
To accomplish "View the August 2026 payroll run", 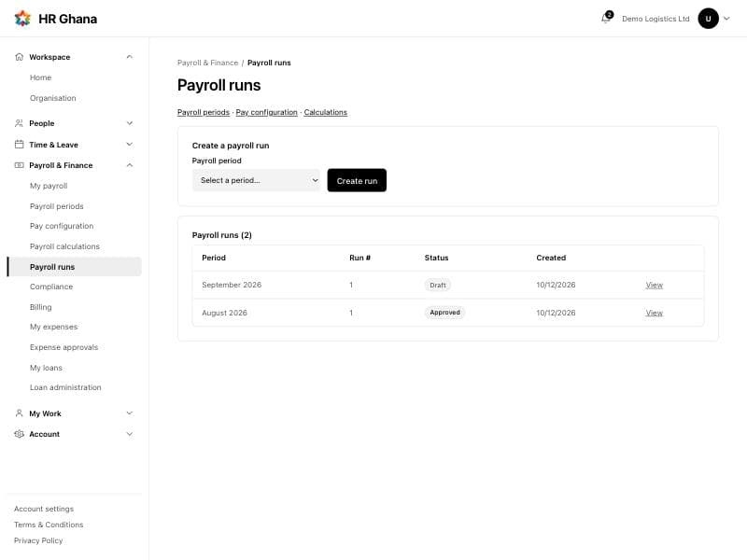I will (655, 313).
